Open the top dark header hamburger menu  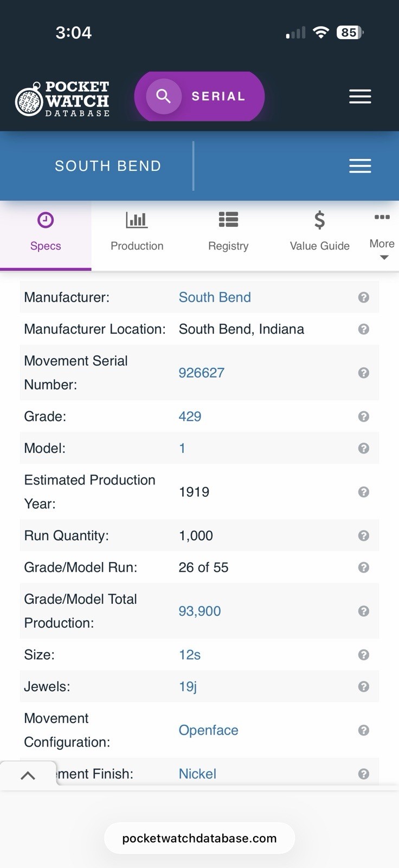360,97
